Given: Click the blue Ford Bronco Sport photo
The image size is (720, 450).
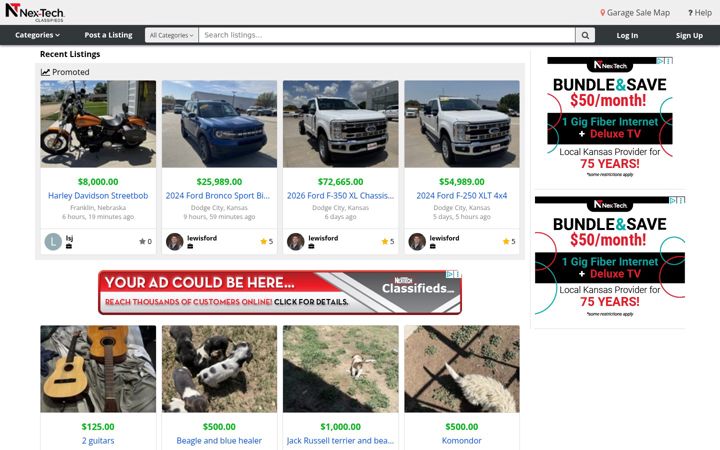Looking at the screenshot, I should pos(219,124).
